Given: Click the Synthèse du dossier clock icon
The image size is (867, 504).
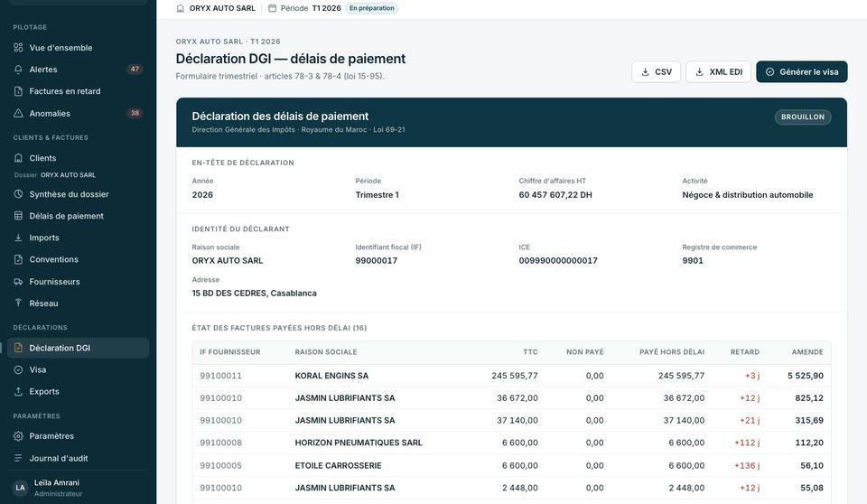Looking at the screenshot, I should 18,194.
